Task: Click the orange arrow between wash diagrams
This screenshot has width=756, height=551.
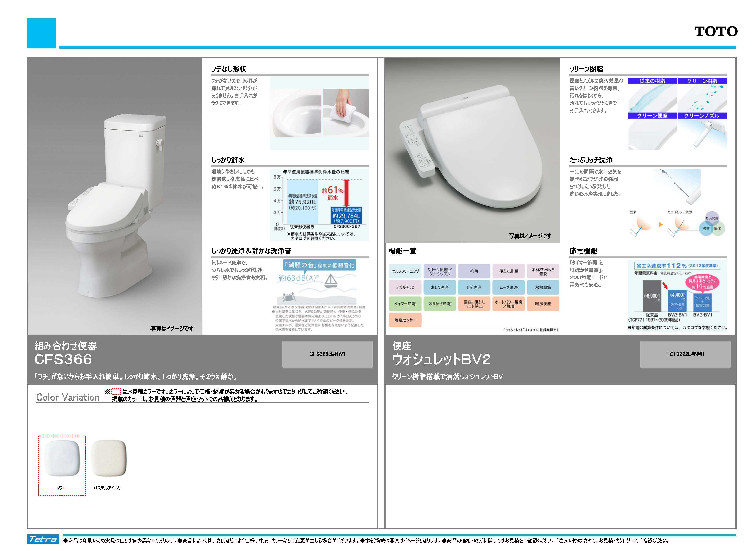Action: [661, 225]
